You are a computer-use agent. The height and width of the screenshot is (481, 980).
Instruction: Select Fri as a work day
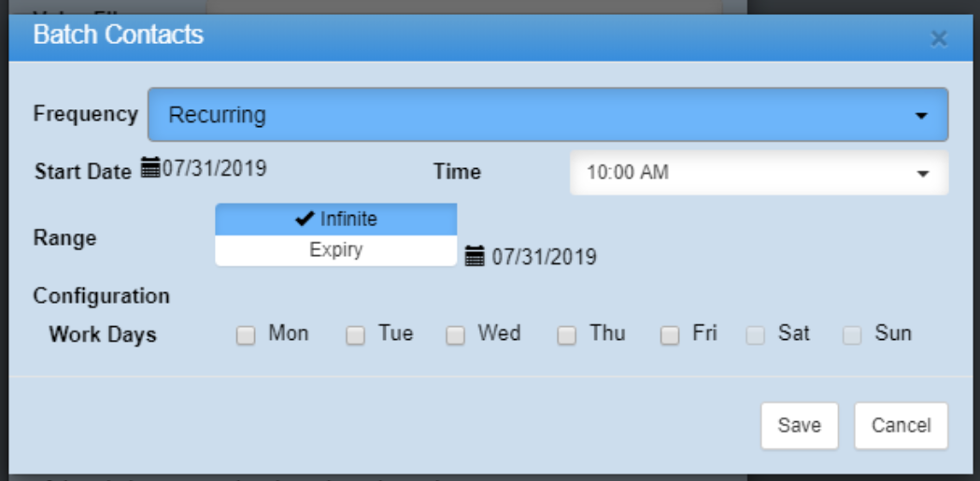point(669,336)
